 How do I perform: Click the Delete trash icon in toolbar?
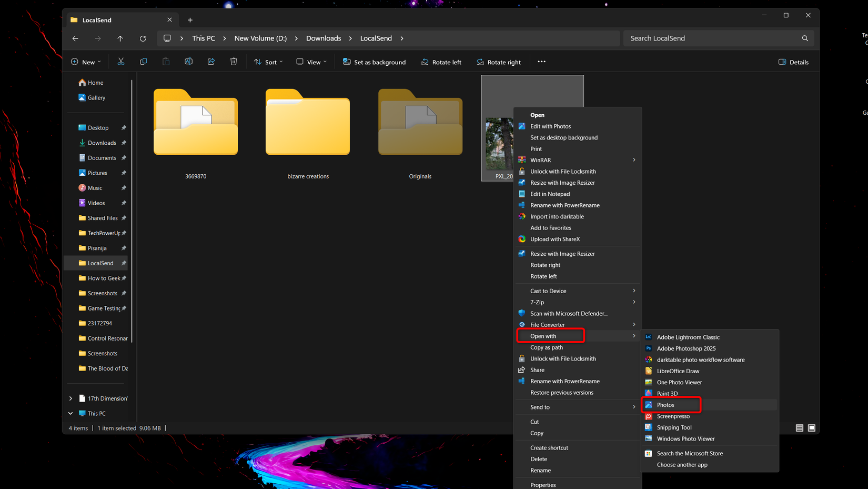(x=234, y=62)
